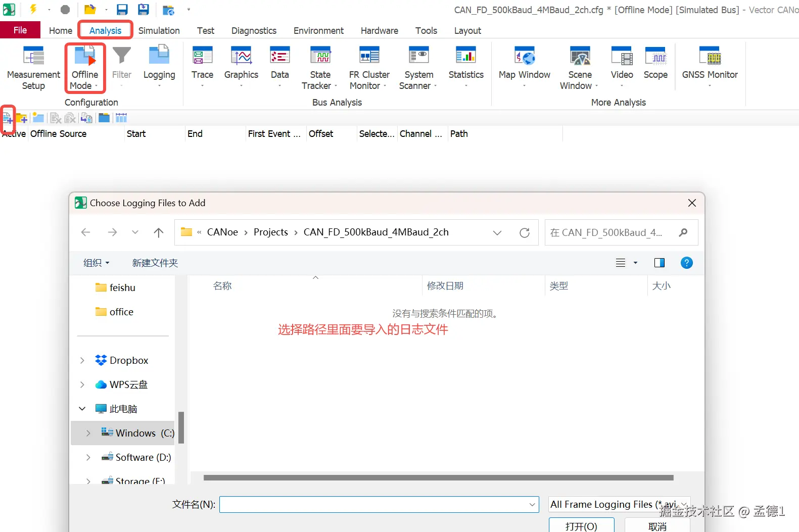Click the horizontal scrollbar in file list

[438, 477]
